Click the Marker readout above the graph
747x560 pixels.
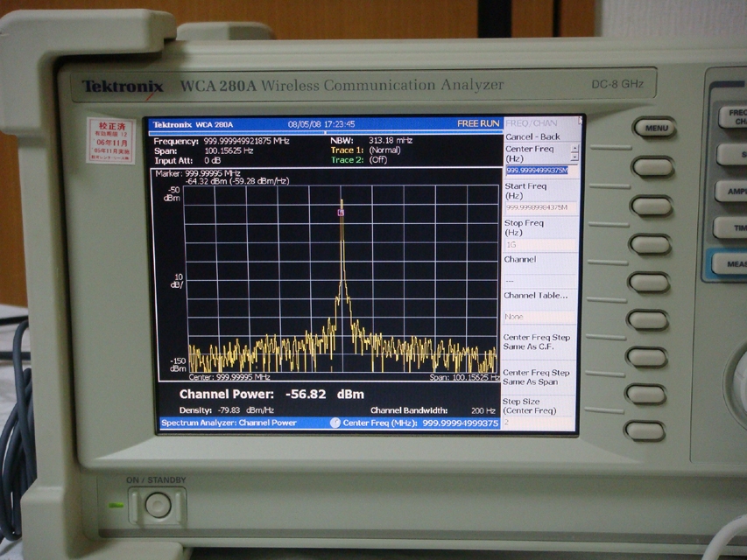pyautogui.click(x=222, y=177)
